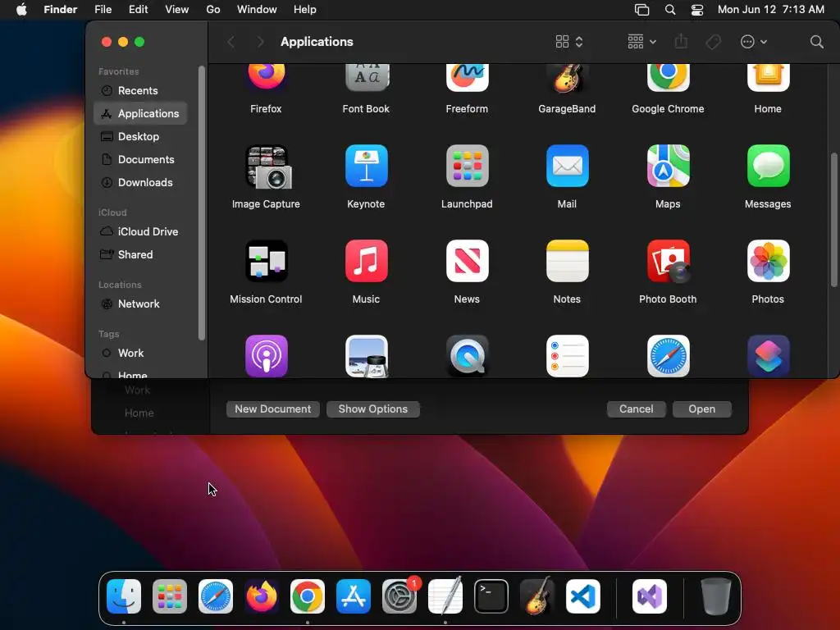The image size is (840, 630).
Task: Select the Google Chrome app in Applications
Action: click(668, 76)
